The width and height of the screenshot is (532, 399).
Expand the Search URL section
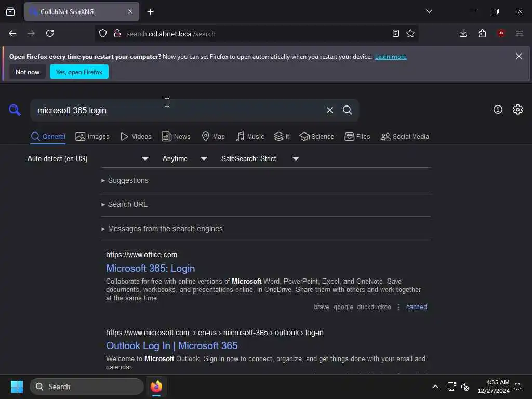point(124,204)
